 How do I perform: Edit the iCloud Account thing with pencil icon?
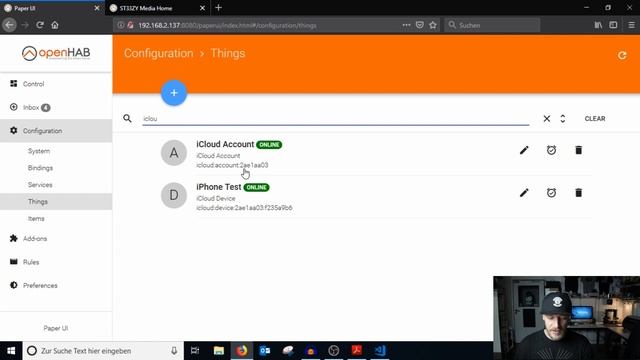[524, 150]
